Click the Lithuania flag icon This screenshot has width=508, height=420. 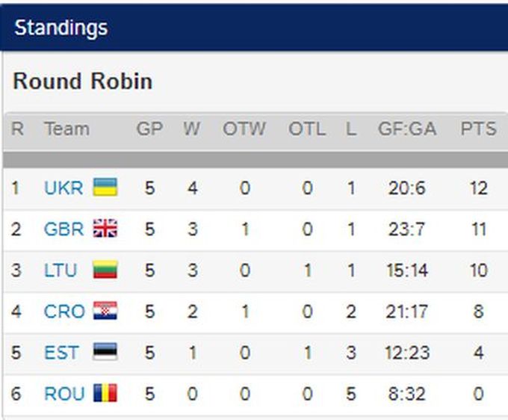(x=105, y=270)
